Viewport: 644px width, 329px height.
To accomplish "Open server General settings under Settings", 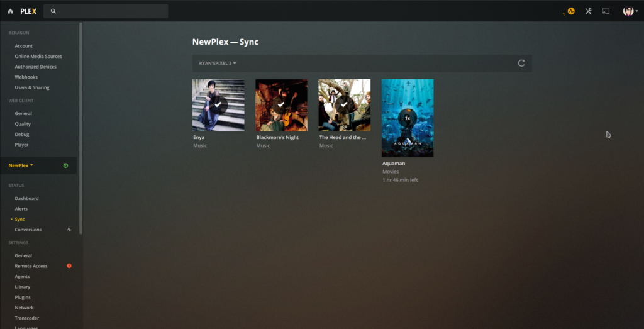I will click(23, 255).
